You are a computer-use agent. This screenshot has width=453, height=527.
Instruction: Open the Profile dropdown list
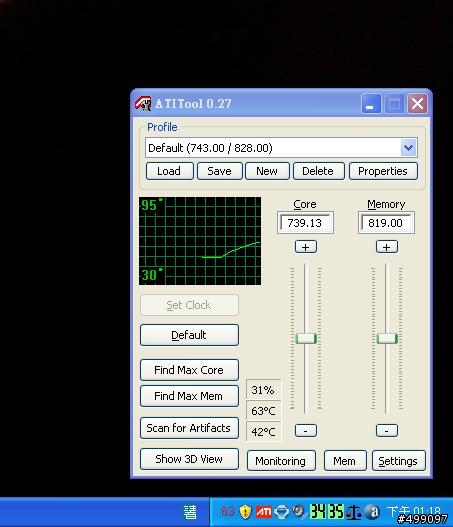coord(409,148)
